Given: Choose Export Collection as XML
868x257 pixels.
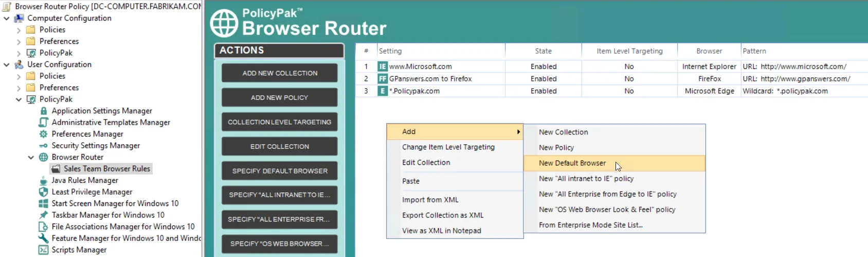Looking at the screenshot, I should pyautogui.click(x=455, y=215).
